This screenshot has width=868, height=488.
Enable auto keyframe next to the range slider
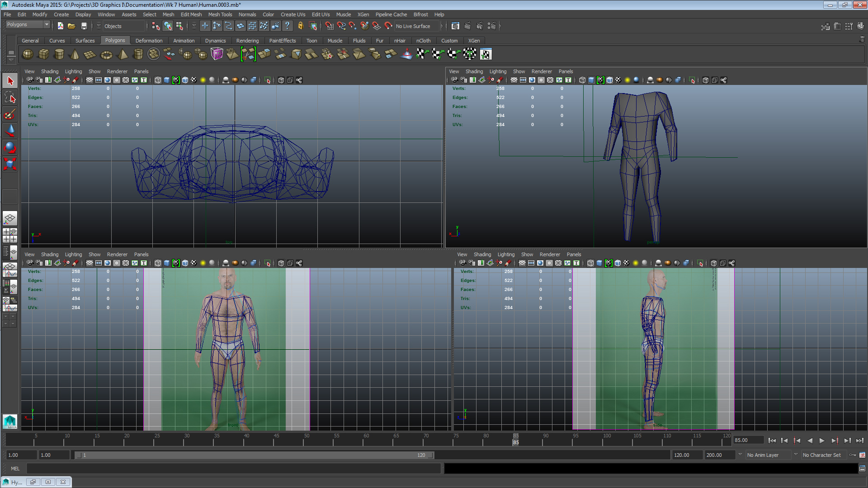(x=853, y=455)
